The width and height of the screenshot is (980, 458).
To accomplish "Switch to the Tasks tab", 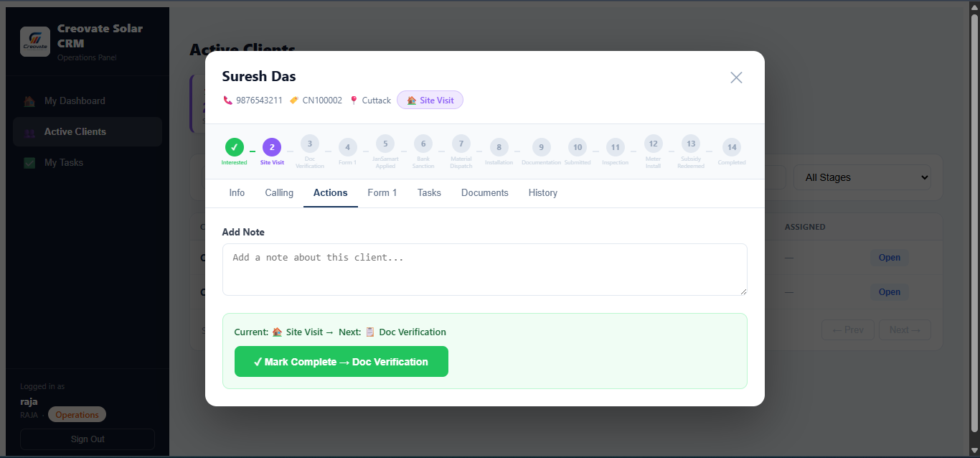I will [429, 193].
